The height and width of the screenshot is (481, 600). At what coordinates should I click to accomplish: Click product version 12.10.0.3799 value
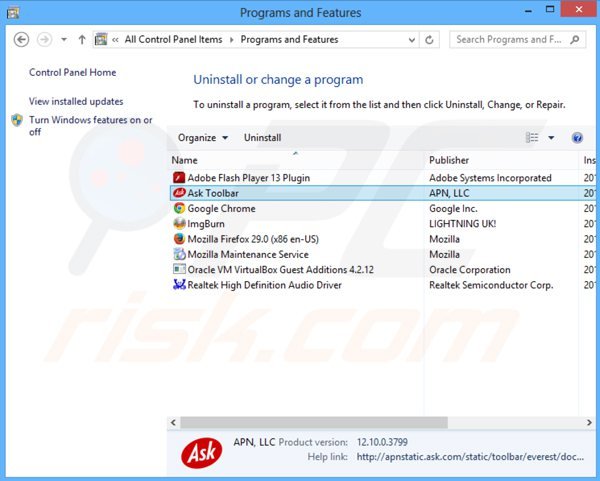click(382, 442)
